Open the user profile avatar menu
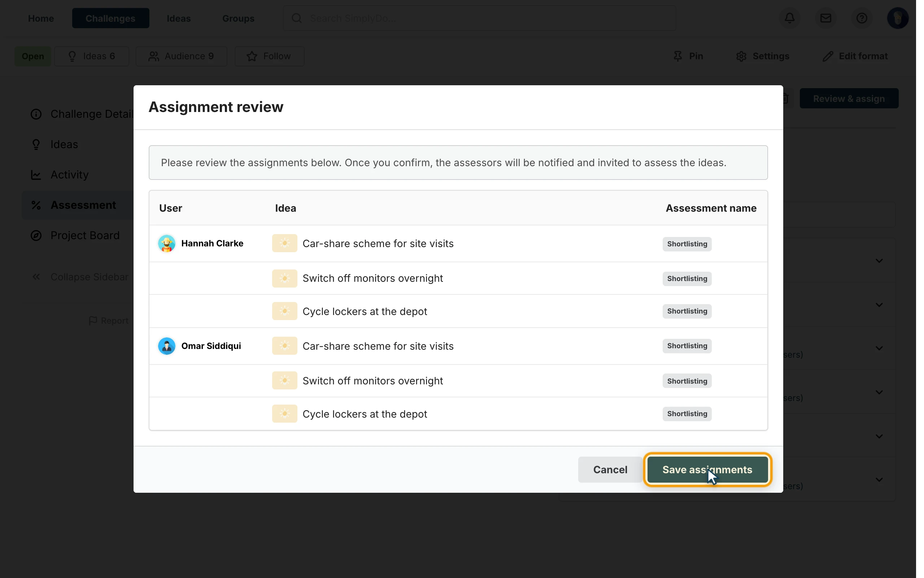 897,18
